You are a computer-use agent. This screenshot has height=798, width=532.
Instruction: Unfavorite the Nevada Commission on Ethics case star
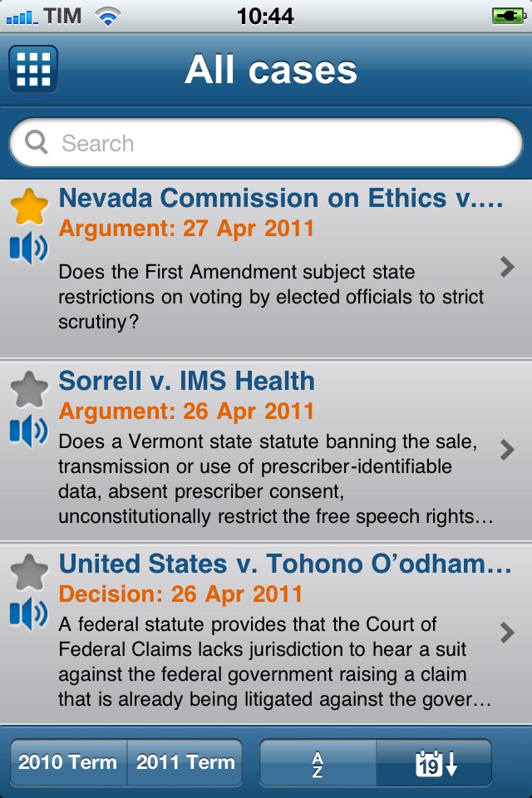29,207
